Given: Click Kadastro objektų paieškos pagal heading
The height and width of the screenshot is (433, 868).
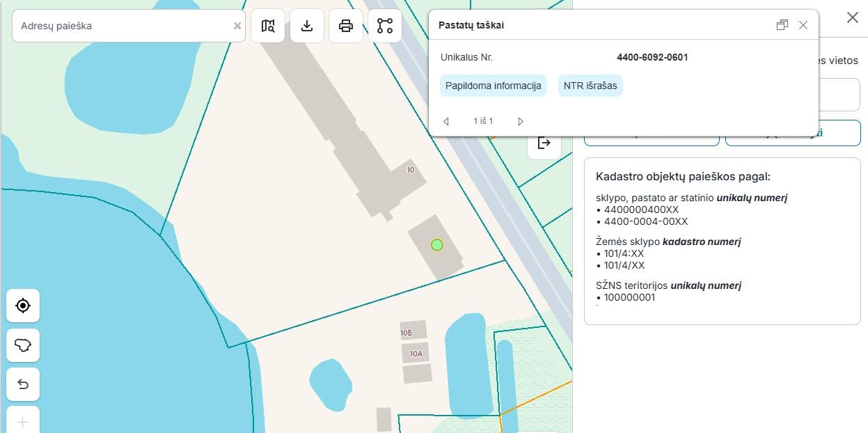Looking at the screenshot, I should tap(683, 177).
